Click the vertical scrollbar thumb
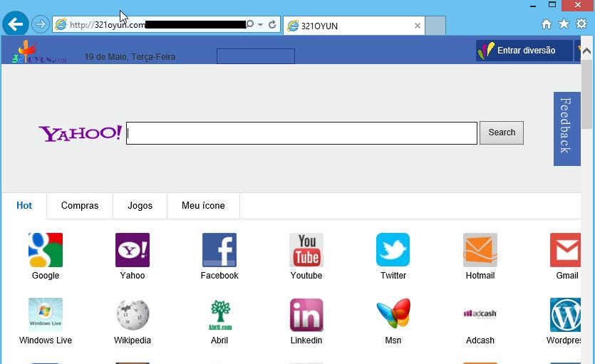This screenshot has width=595, height=364. click(x=586, y=94)
